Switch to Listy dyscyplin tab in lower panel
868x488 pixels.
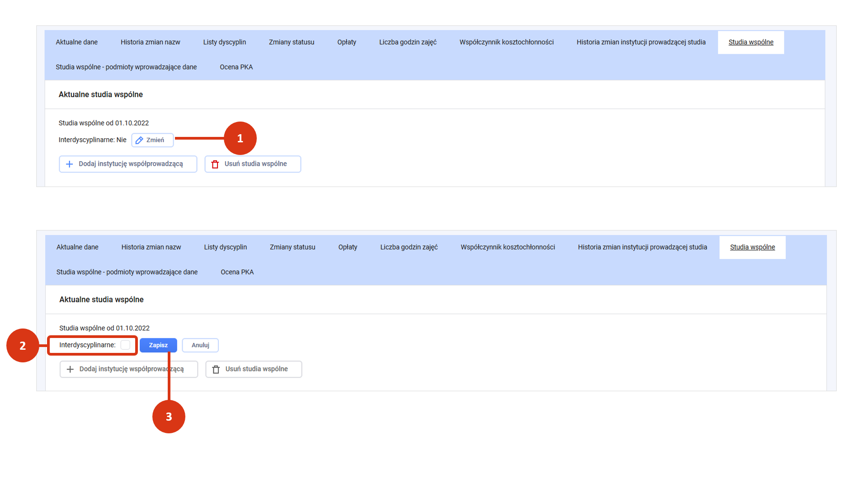coord(225,247)
